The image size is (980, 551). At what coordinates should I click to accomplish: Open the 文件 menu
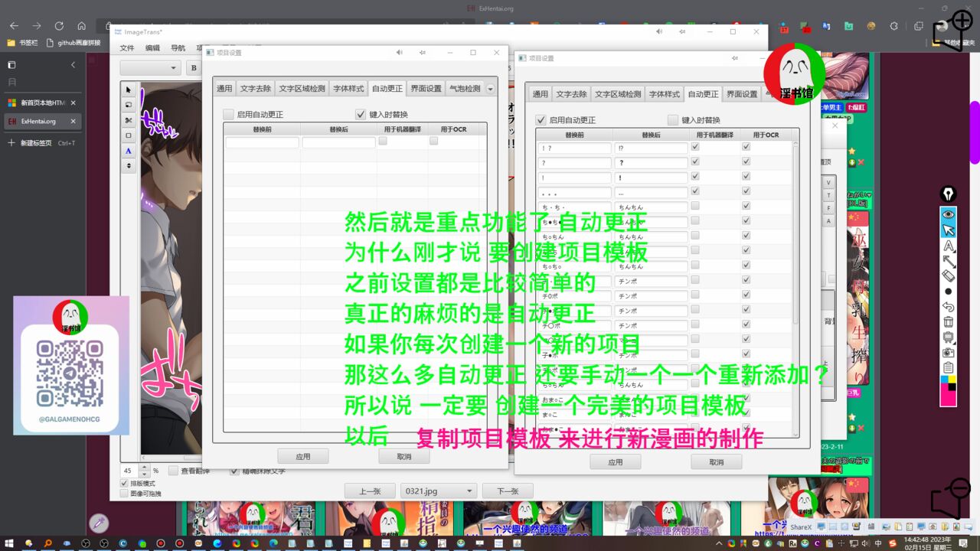pos(126,47)
